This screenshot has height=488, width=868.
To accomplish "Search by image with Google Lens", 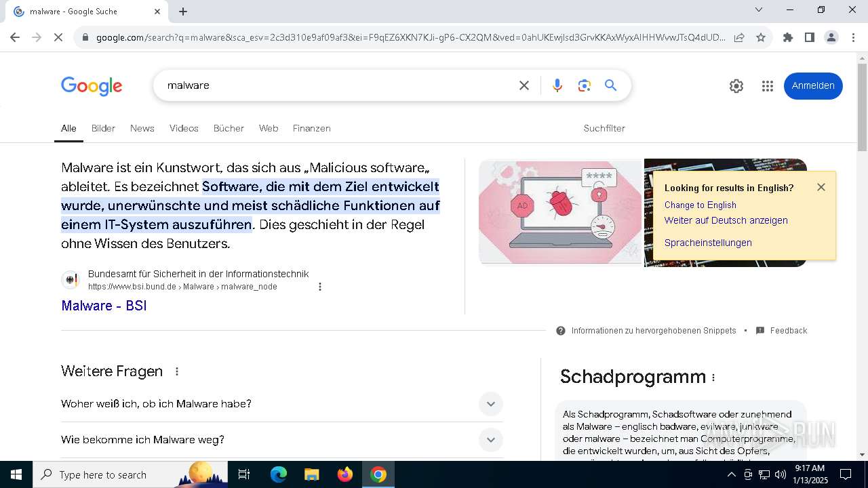I will point(585,85).
